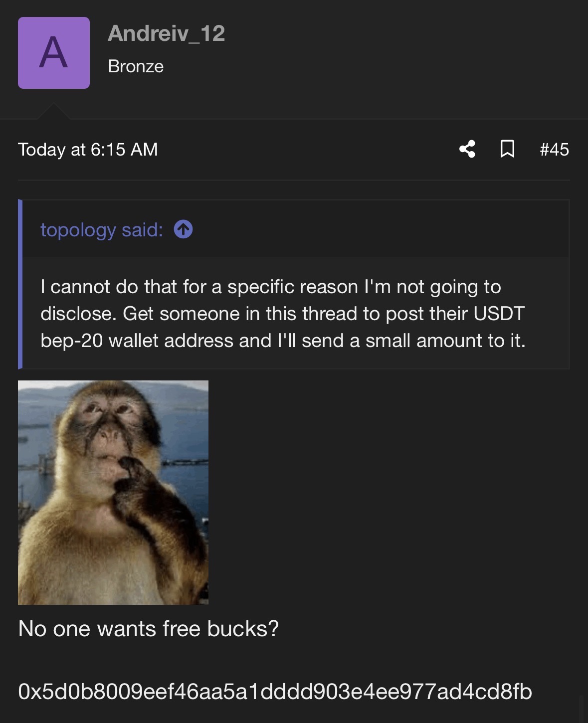Click the word 'USDT' in the quote
588x723 pixels.
click(x=499, y=314)
